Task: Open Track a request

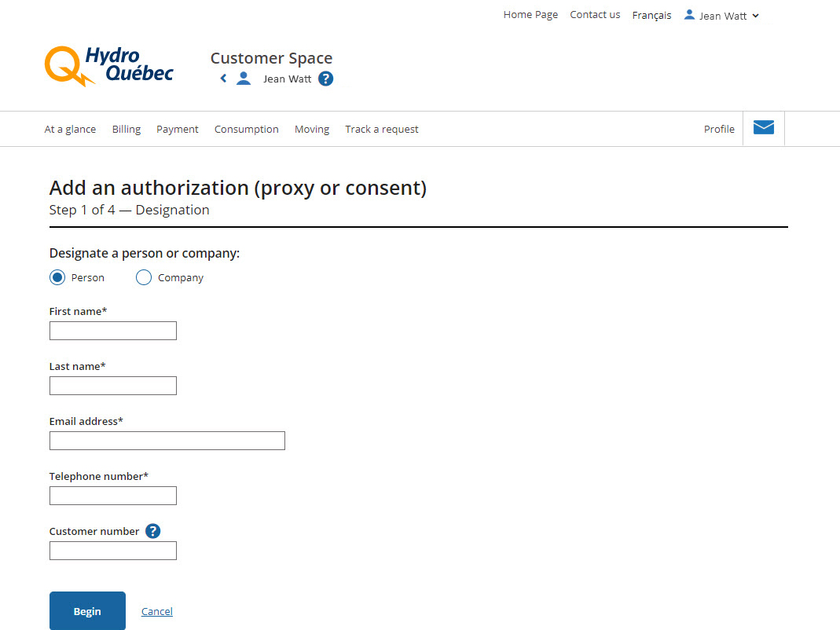Action: (x=381, y=129)
